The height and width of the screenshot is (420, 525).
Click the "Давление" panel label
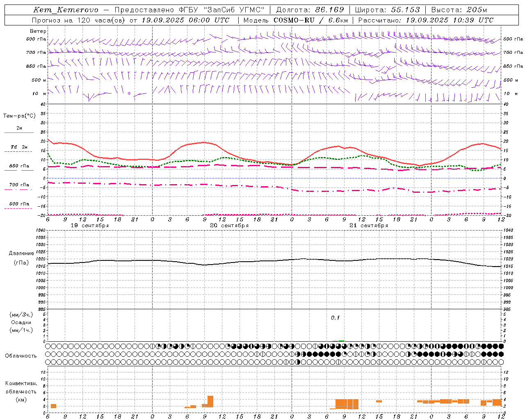[x=21, y=253]
